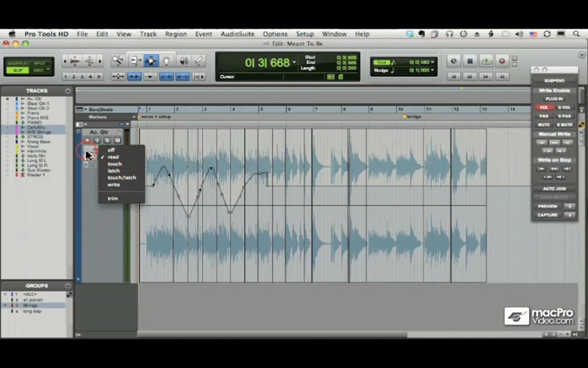The width and height of the screenshot is (588, 368).
Task: Solo the Ac. Gtr track
Action: click(107, 141)
